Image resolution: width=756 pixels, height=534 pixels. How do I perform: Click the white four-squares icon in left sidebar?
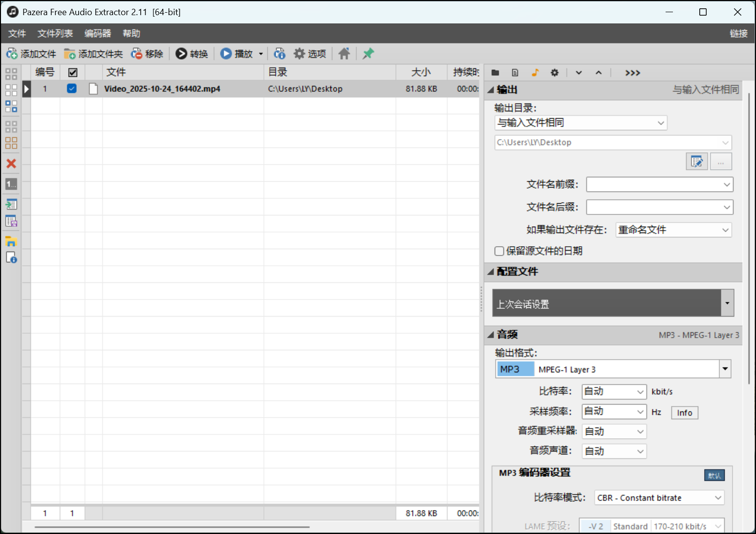(11, 90)
